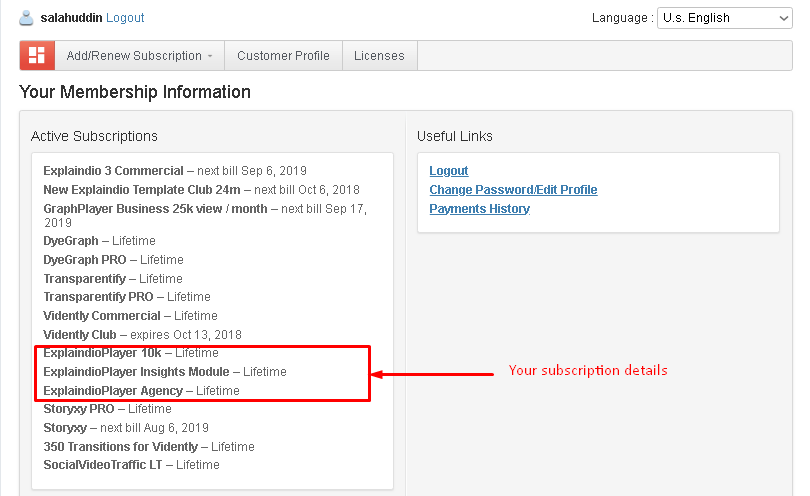Select ExplaindioPlayer Insights Module – Lifetime entry
This screenshot has height=496, width=810.
click(165, 372)
